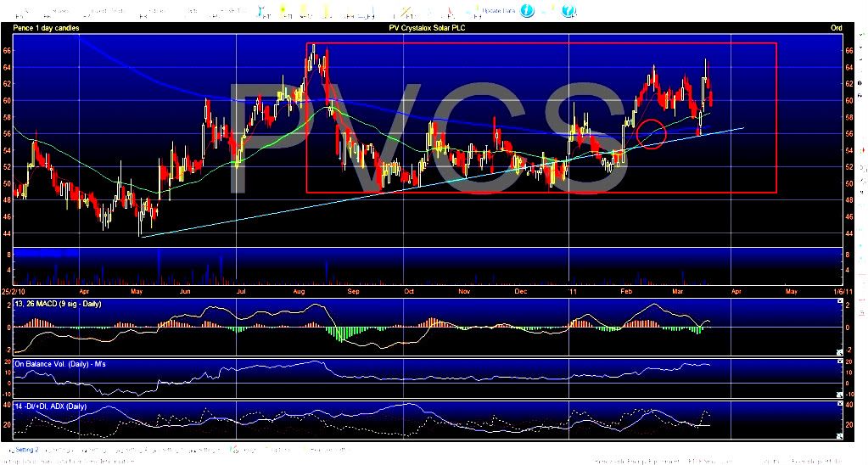Click the 'Dec' month label on the time axis
The height and width of the screenshot is (465, 868).
pos(520,291)
